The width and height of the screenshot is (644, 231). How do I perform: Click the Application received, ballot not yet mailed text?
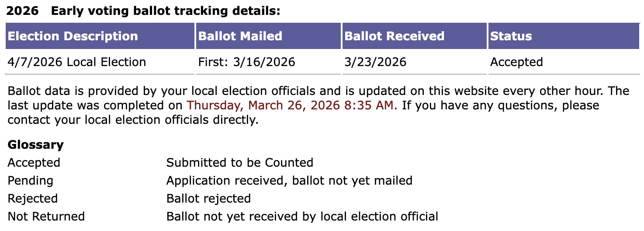point(289,181)
